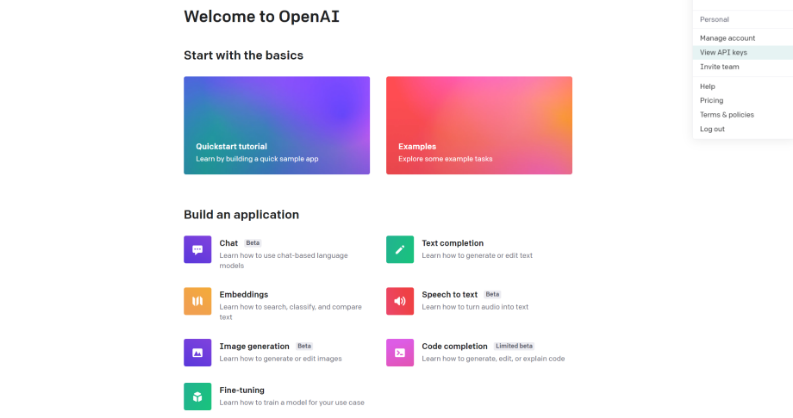Image resolution: width=793 pixels, height=418 pixels.
Task: Open Terms & policies menu entry
Action: point(742,115)
